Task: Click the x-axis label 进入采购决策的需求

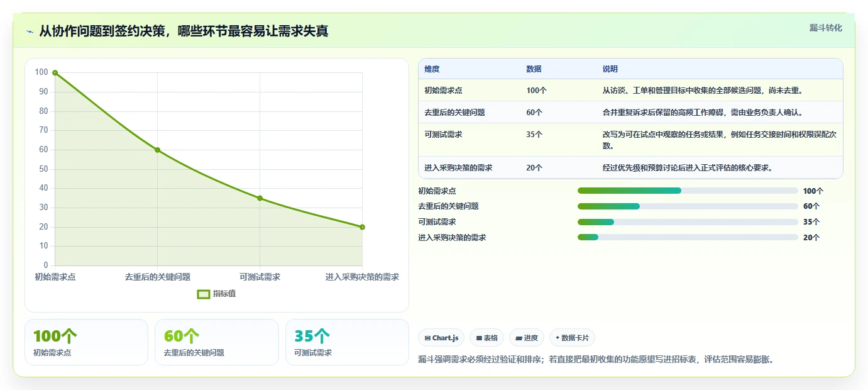Action: click(x=362, y=277)
